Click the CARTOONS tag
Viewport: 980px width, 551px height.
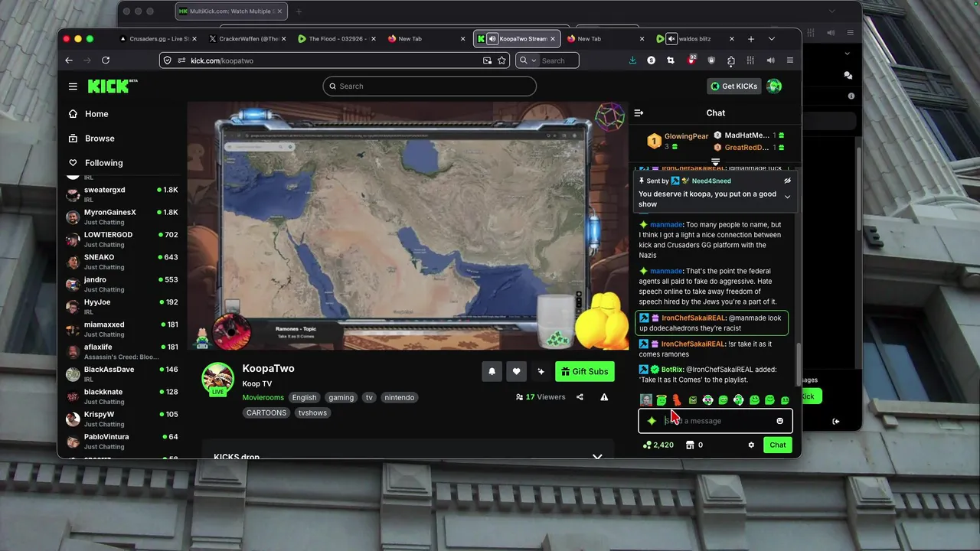(266, 412)
